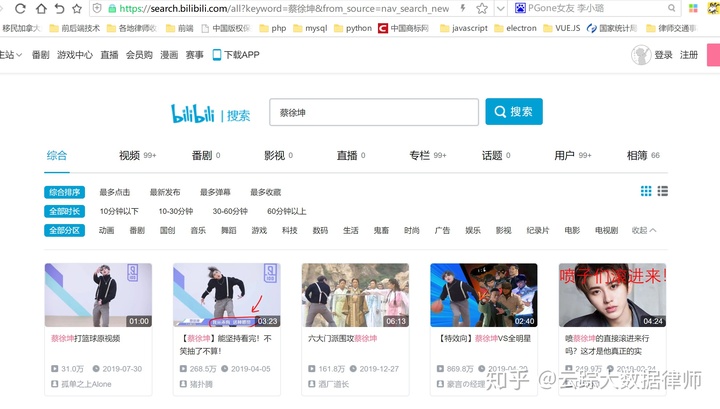Select the 全部分区 category filter
Image resolution: width=720 pixels, height=409 pixels.
pyautogui.click(x=64, y=230)
